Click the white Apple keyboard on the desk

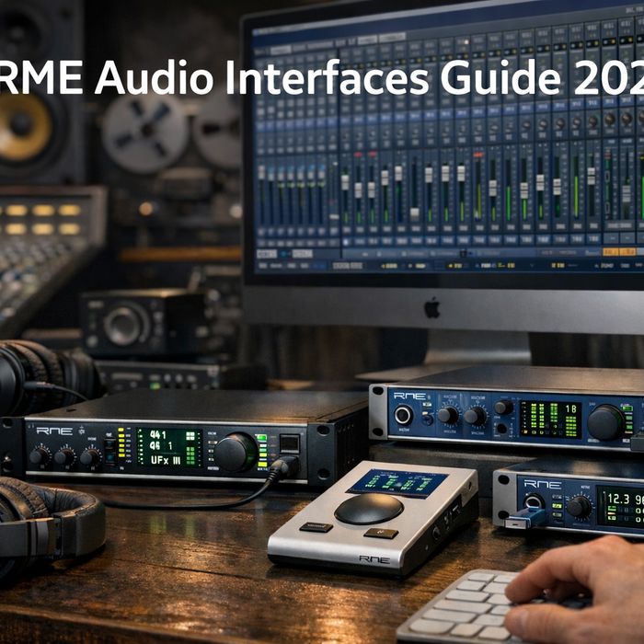pos(472,607)
